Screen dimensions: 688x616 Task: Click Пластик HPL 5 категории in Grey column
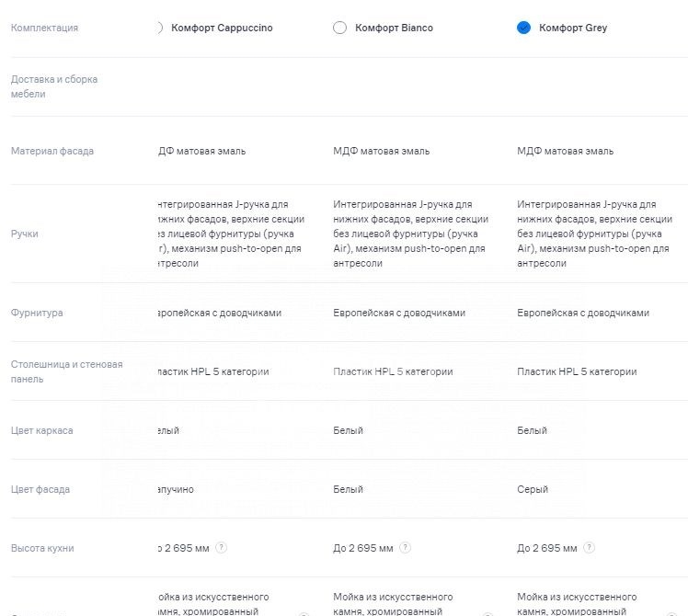(x=577, y=371)
